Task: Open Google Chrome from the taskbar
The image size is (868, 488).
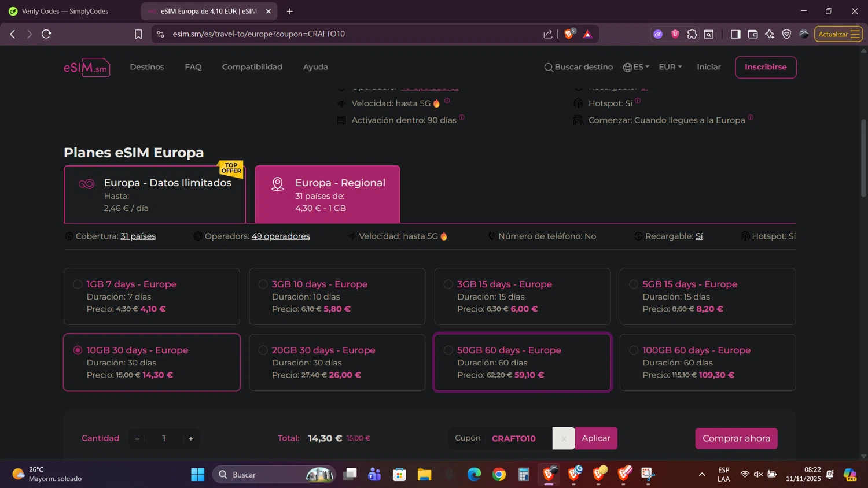Action: (499, 475)
